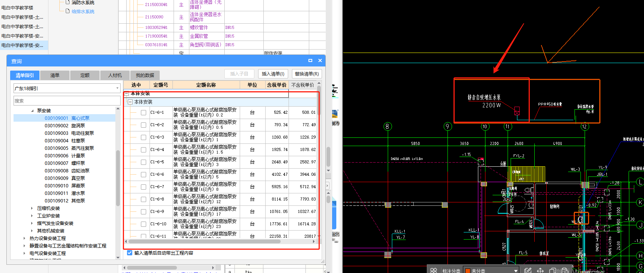The width and height of the screenshot is (644, 273).
Task: Click the four-squares grid icon beside 标注分类
Action: (x=434, y=270)
